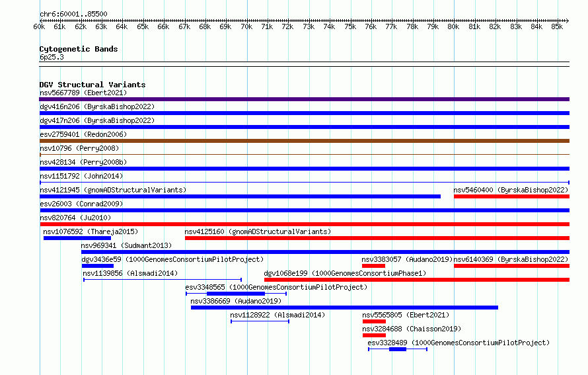Image resolution: width=588 pixels, height=375 pixels.
Task: Open esv3348565 (1000GenomesConsortiumPilotProject) label
Action: (276, 287)
